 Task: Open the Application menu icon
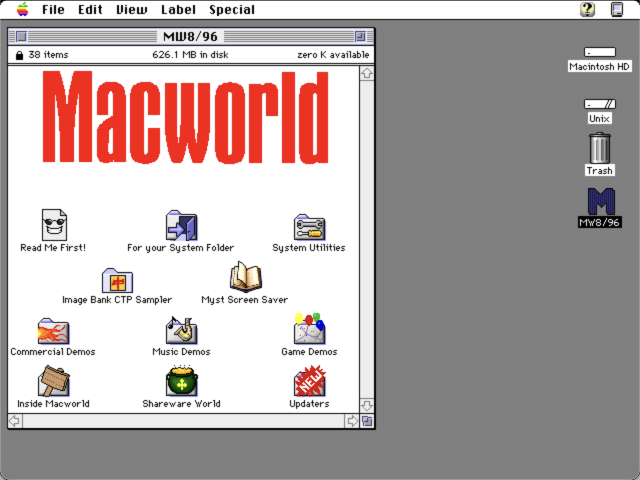pos(617,9)
